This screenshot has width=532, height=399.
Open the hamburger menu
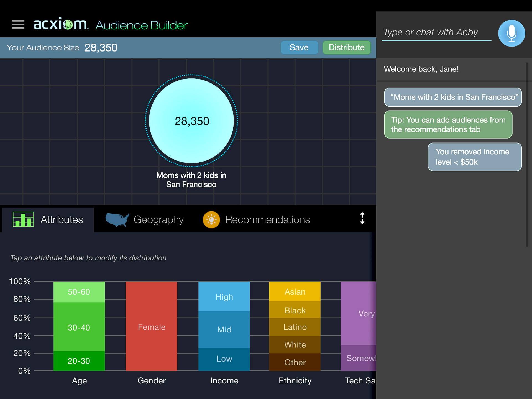point(18,24)
